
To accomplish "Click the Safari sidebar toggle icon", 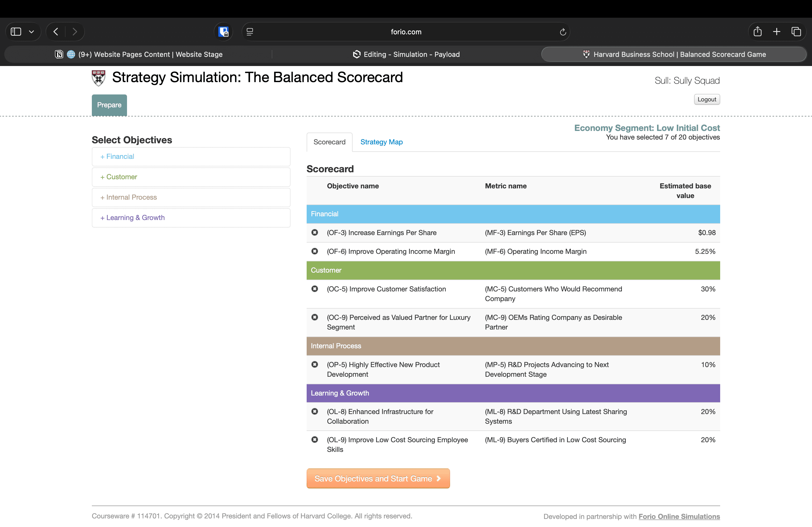I will 16,32.
